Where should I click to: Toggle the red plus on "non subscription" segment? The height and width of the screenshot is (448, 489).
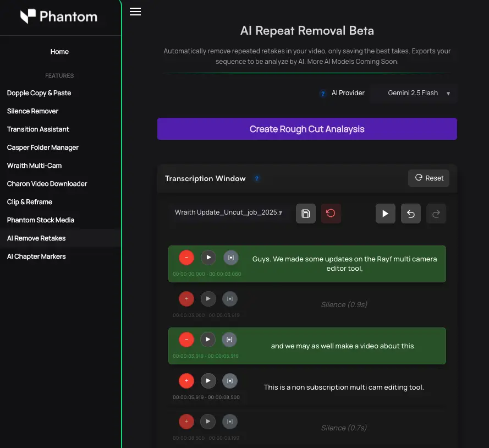(x=186, y=380)
